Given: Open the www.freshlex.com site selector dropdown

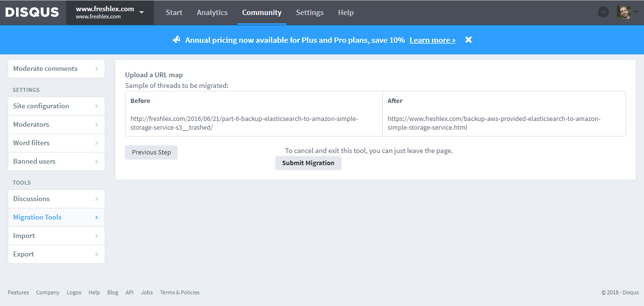Looking at the screenshot, I should coord(110,13).
